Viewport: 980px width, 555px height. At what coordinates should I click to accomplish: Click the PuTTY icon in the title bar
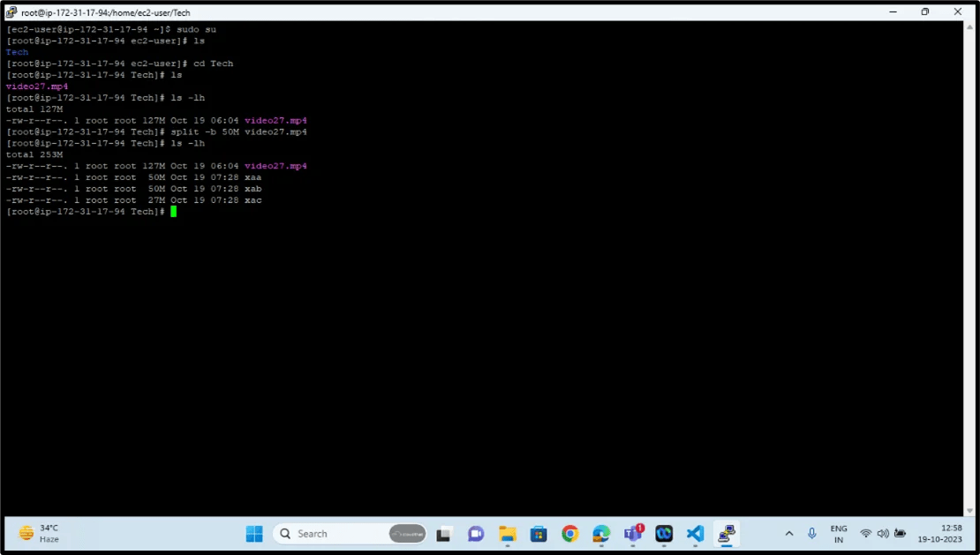point(11,11)
